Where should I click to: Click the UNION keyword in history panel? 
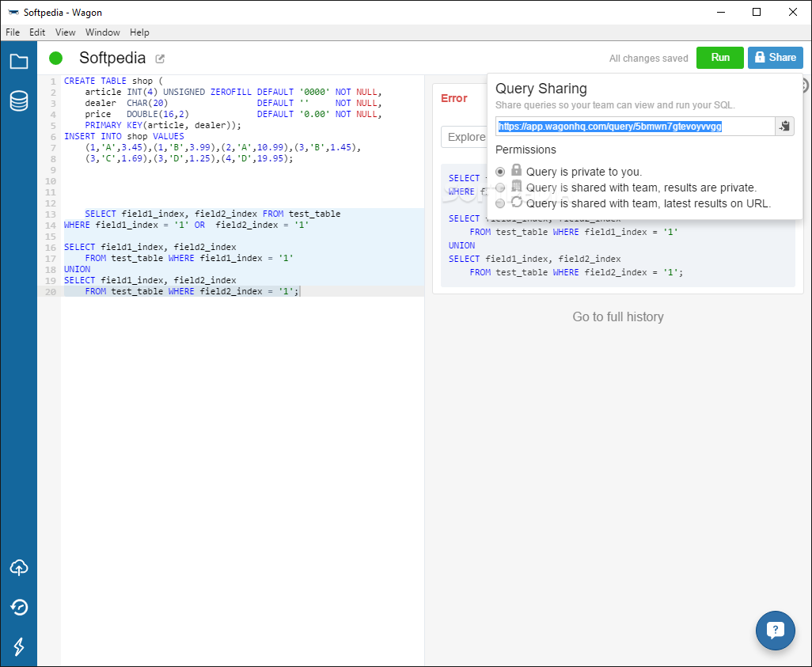click(x=462, y=245)
